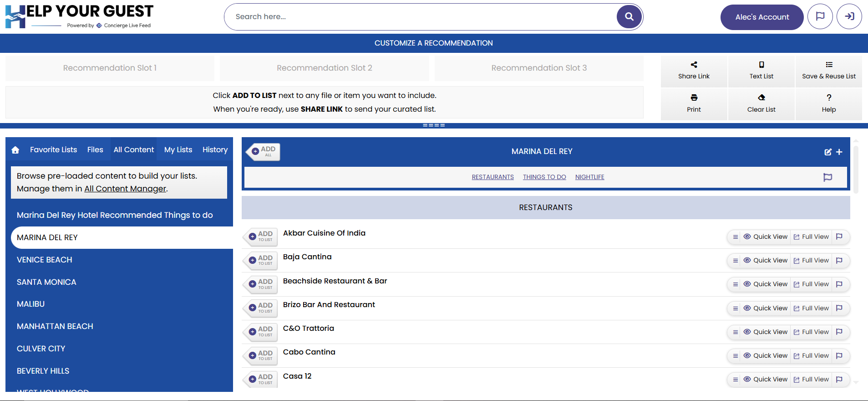Add Brizo Bar And Restaurant to list
This screenshot has width=868, height=401.
(260, 308)
